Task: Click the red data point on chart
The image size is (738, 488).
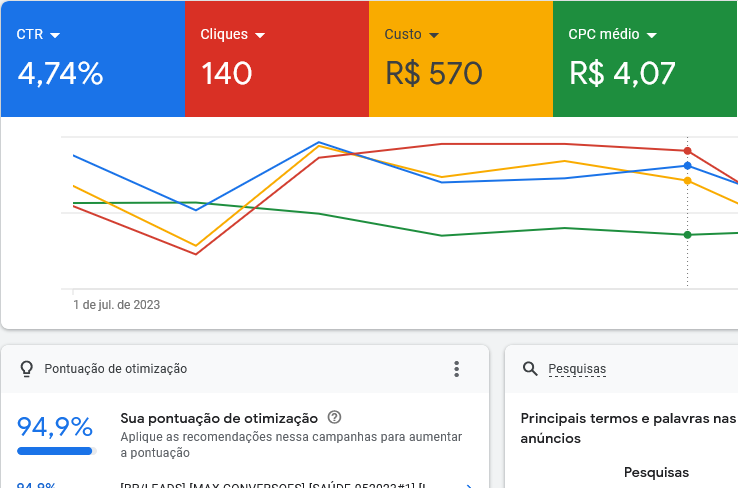Action: tap(687, 151)
